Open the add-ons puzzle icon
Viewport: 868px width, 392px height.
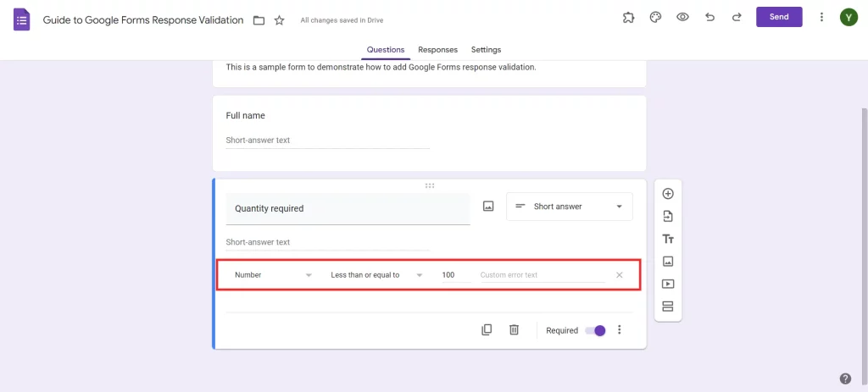pyautogui.click(x=628, y=17)
